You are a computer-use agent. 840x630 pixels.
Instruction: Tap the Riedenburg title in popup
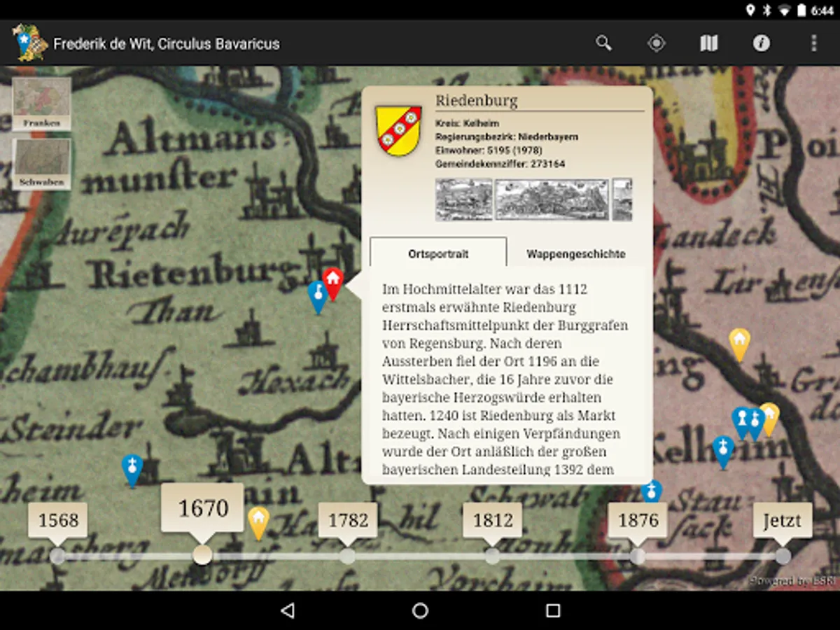click(477, 100)
